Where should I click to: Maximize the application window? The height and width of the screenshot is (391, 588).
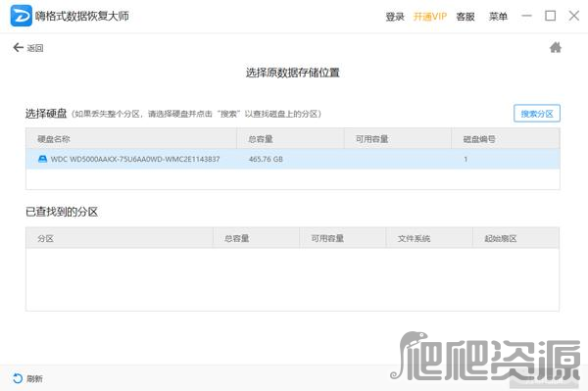550,16
